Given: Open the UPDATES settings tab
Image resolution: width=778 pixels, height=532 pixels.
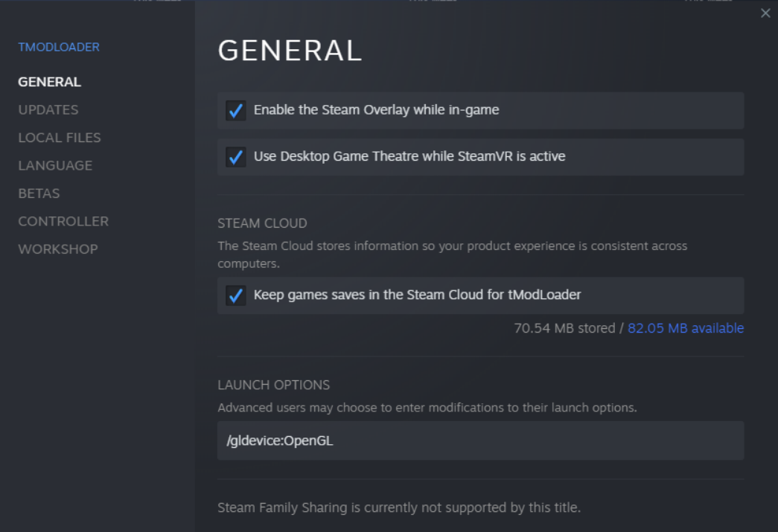Looking at the screenshot, I should [48, 109].
